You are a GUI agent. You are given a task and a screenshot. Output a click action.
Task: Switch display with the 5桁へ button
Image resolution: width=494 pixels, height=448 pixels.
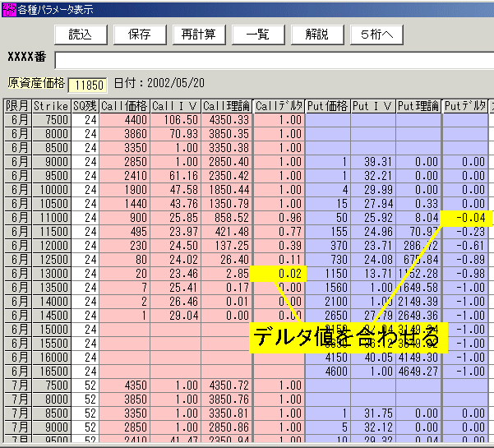[x=376, y=35]
